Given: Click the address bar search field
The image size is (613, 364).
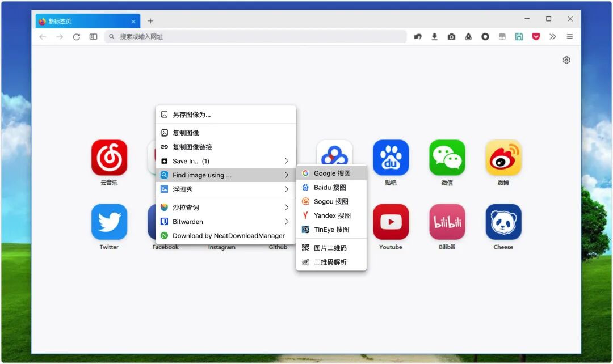Looking at the screenshot, I should (255, 37).
